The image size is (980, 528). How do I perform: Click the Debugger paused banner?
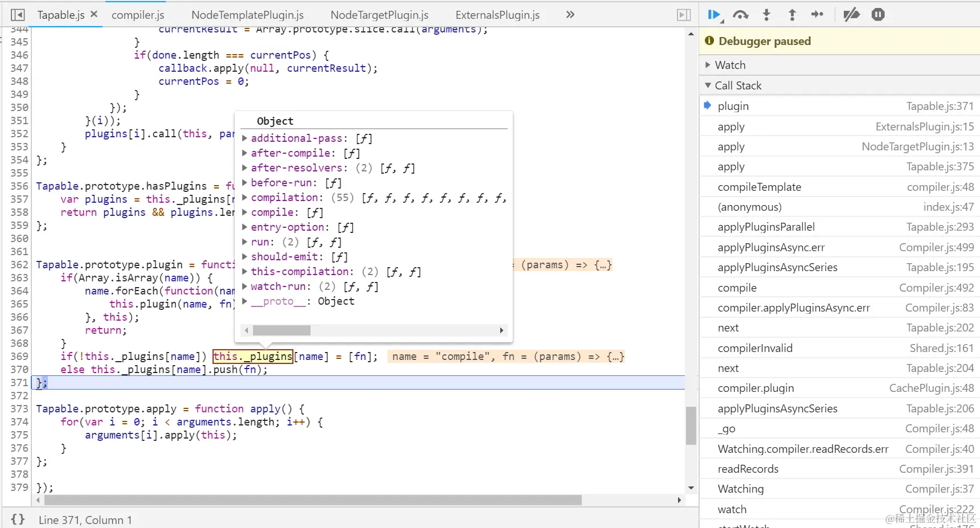click(839, 41)
